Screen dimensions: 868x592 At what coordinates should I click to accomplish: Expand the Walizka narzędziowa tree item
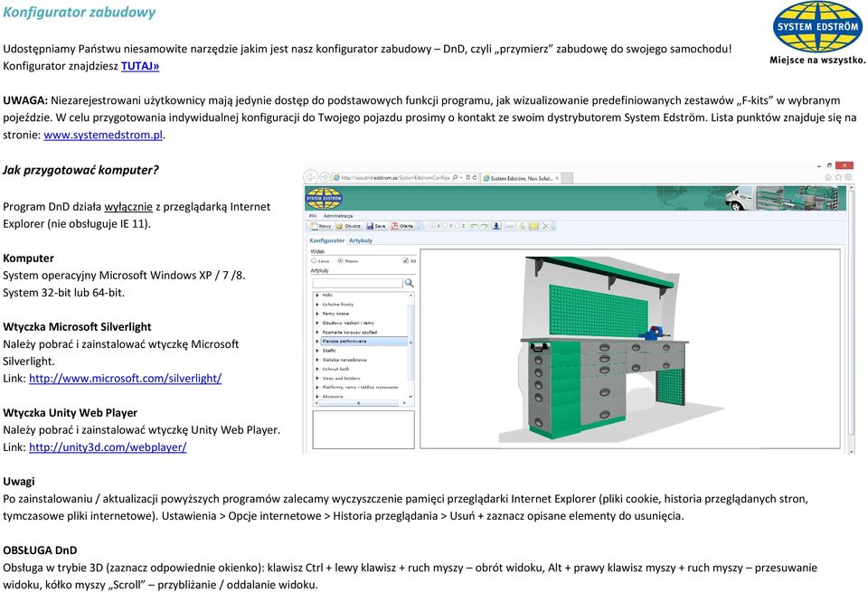click(x=317, y=360)
